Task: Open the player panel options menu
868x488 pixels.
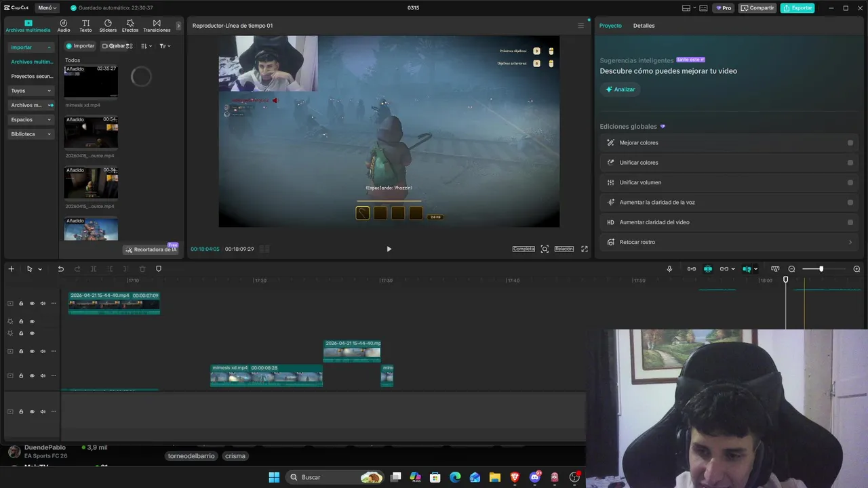Action: [x=580, y=26]
